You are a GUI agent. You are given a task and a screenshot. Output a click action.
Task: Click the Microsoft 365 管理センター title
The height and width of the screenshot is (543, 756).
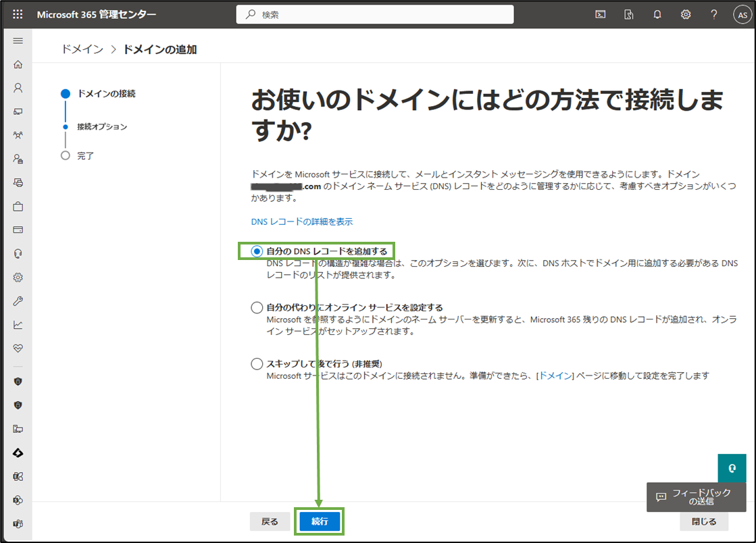tap(97, 14)
